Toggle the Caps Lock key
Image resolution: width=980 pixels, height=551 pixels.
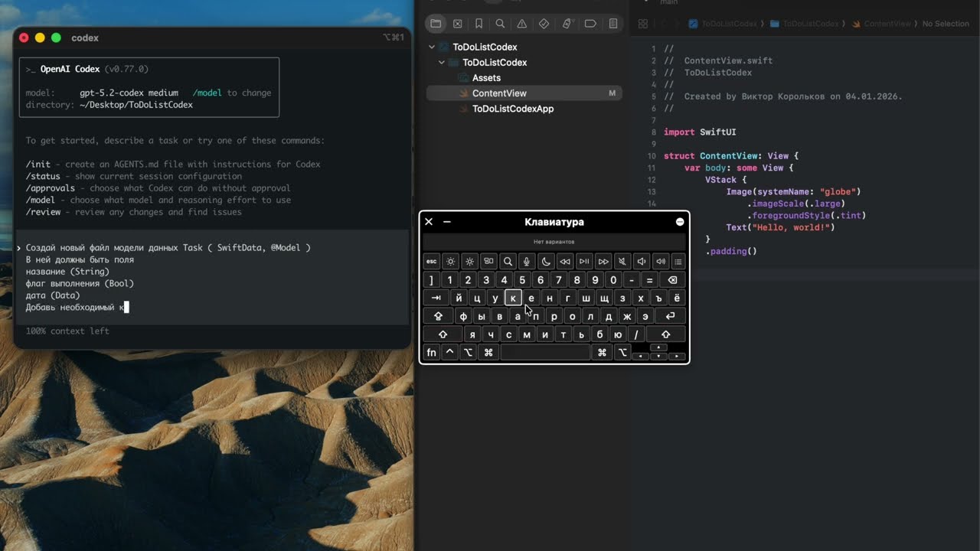[x=439, y=316]
